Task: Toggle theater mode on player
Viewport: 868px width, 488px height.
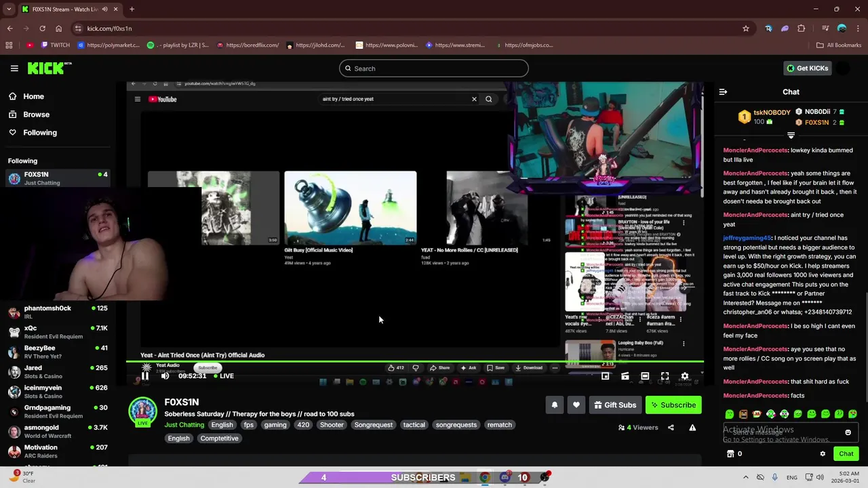Action: point(645,376)
